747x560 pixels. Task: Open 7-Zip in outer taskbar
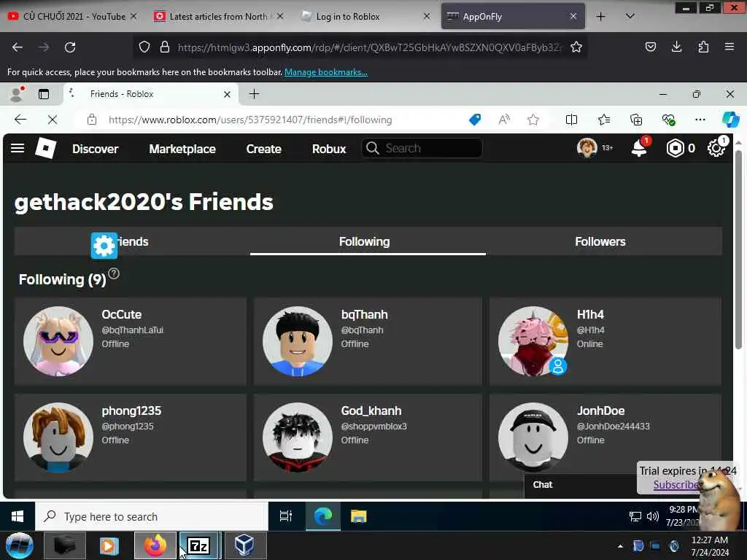[x=198, y=546]
